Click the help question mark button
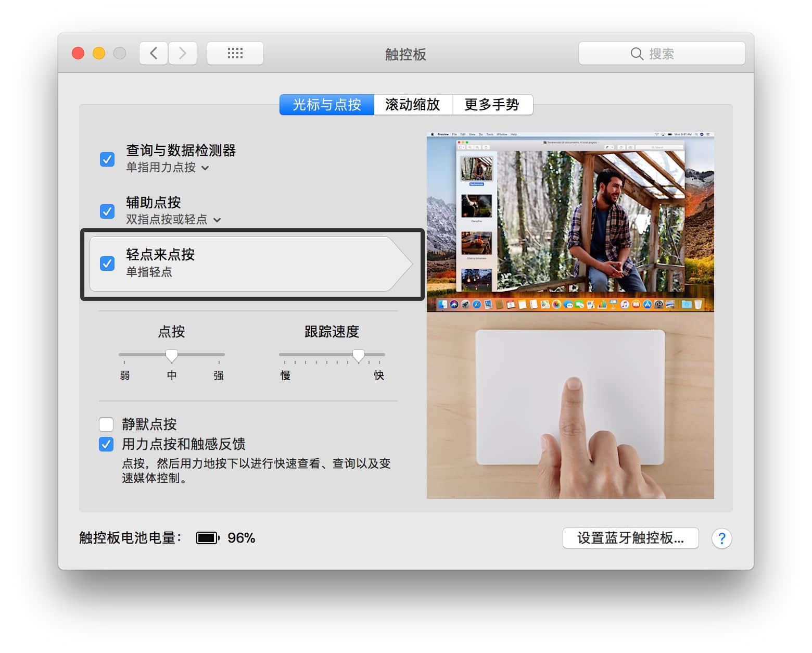812x653 pixels. coord(721,538)
